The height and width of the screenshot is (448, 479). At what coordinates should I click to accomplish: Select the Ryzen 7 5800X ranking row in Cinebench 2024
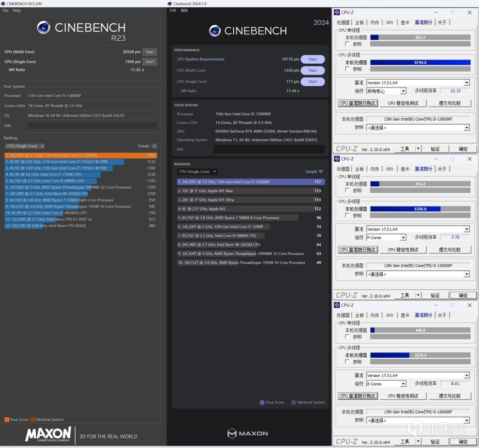pos(251,218)
